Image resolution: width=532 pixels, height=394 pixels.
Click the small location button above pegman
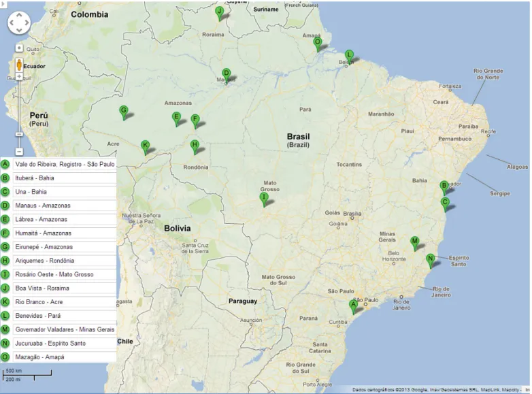(19, 48)
